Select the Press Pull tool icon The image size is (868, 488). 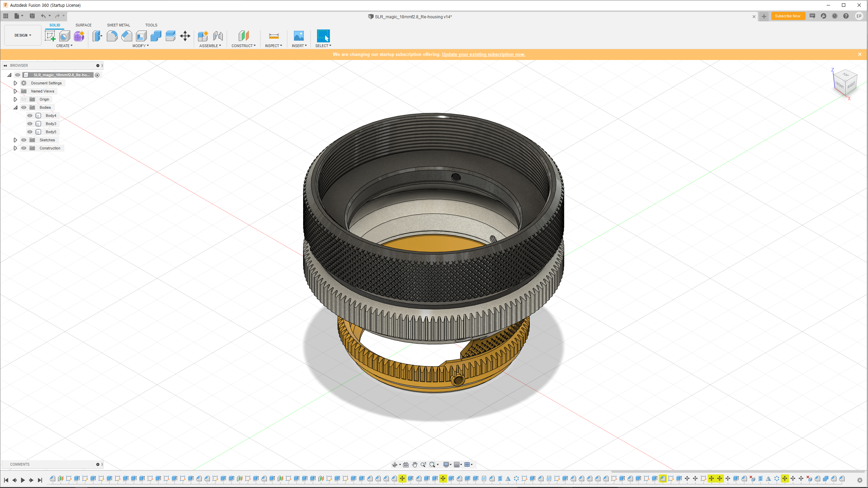click(x=97, y=36)
